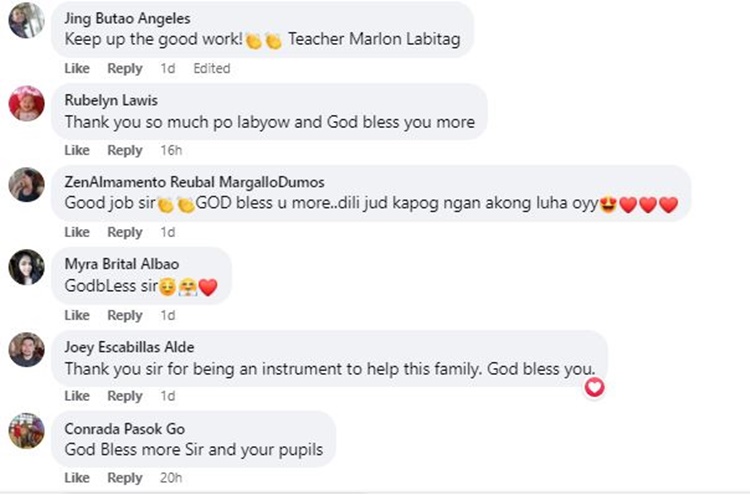This screenshot has width=750, height=495.
Task: Reply to Myra Brital Albao's comment
Action: coord(125,316)
